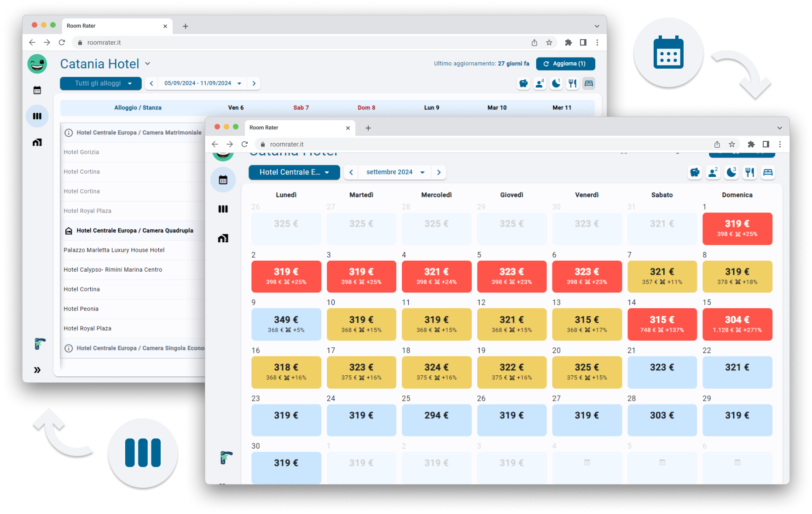Click bottom sidebar logo icon in front window

tap(226, 457)
